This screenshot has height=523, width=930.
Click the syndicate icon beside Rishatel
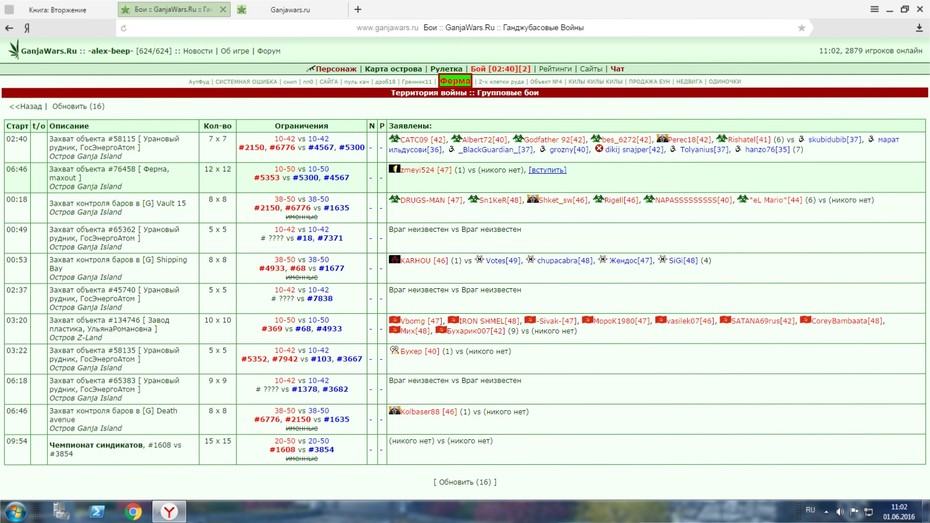coord(721,139)
